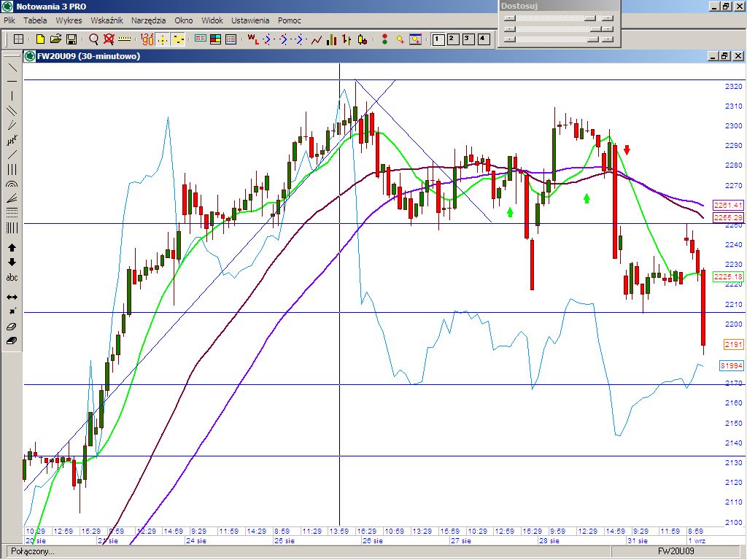This screenshot has height=560, width=747.
Task: Select layout button 2
Action: coord(453,39)
